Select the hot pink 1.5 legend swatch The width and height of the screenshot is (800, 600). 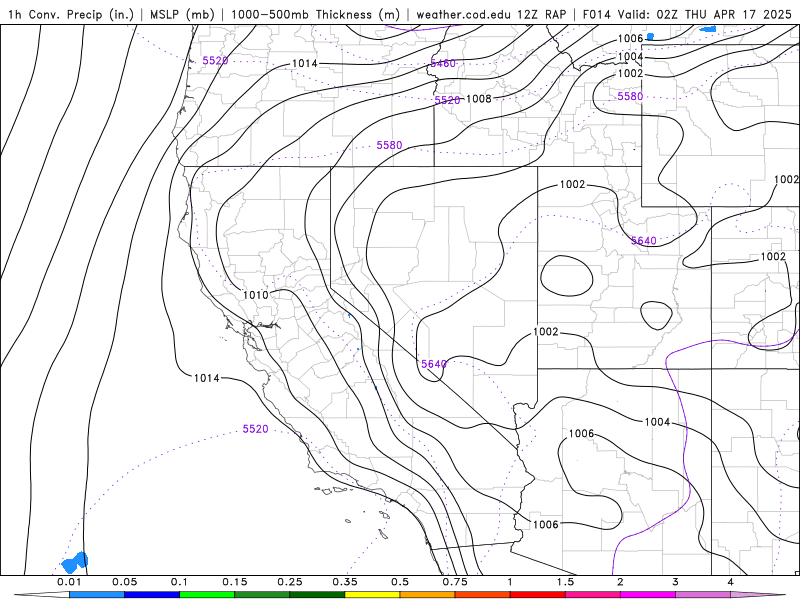pos(593,595)
